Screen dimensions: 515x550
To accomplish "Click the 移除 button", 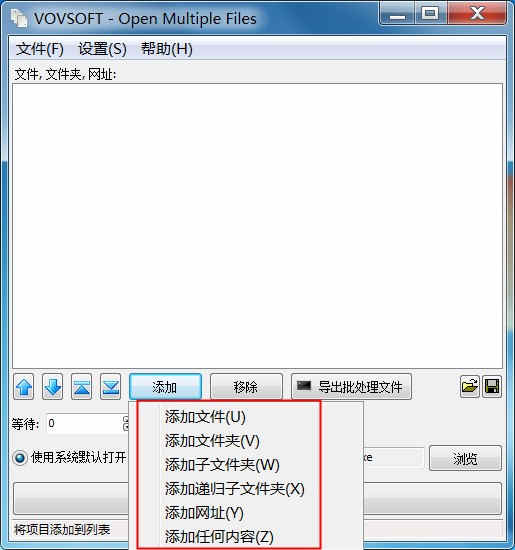I will click(246, 387).
